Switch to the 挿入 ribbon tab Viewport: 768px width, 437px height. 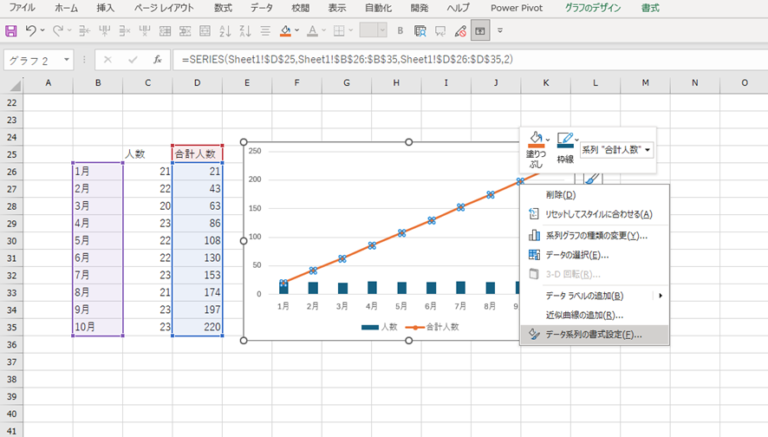click(105, 8)
